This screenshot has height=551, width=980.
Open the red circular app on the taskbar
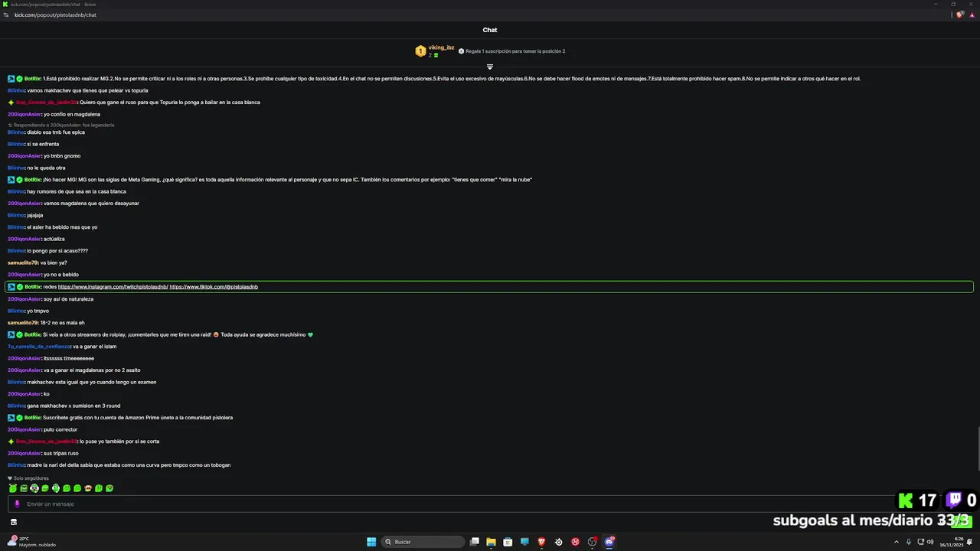pos(575,542)
